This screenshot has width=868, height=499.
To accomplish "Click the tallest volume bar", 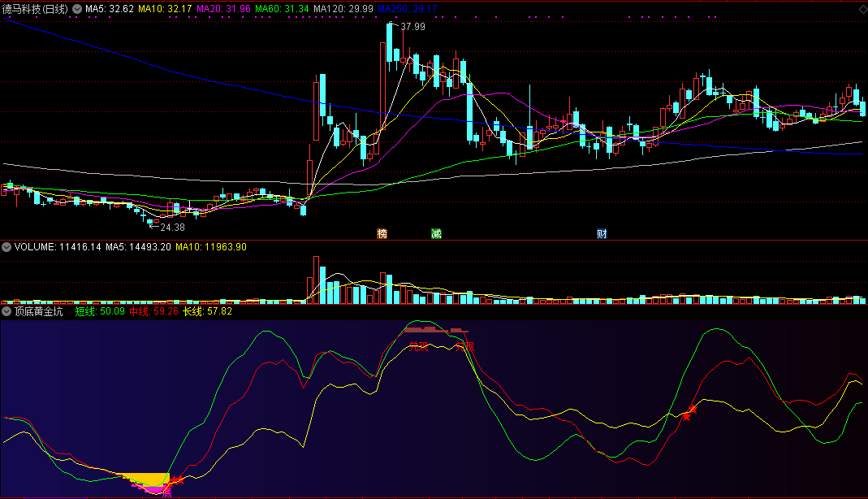I will pos(316,280).
